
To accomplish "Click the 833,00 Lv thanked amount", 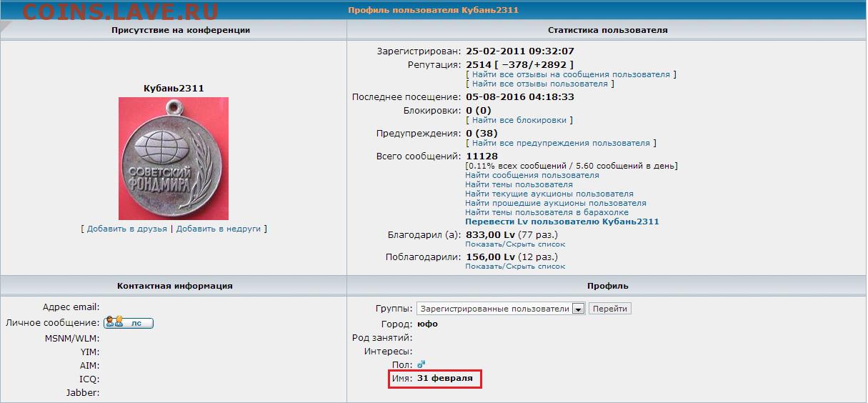I will (490, 234).
